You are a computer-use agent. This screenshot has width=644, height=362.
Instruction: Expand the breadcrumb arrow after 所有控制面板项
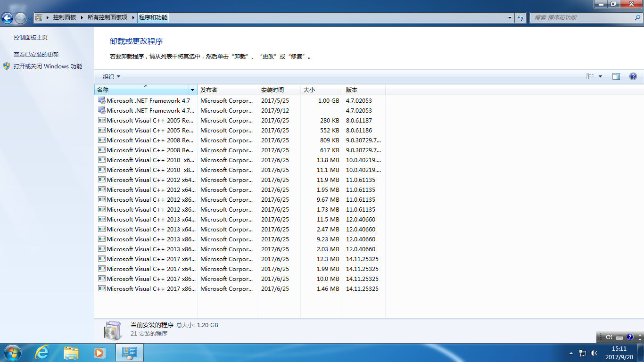[132, 17]
